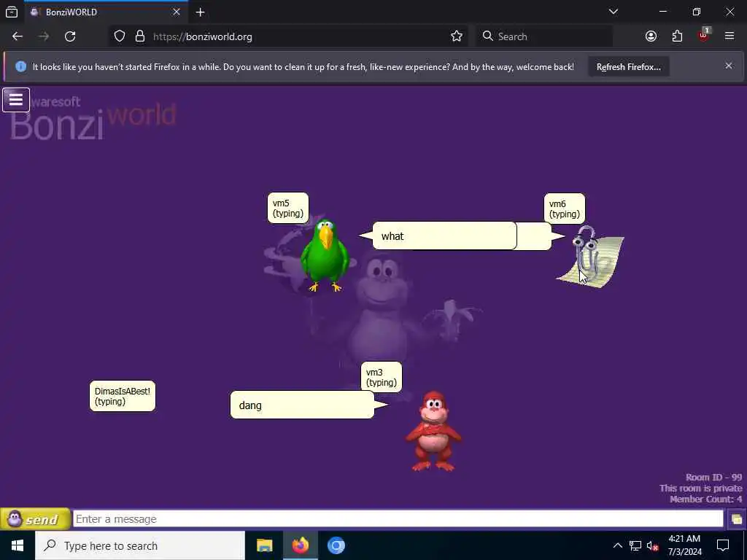Screen dimensions: 747x560
Task: Close the BonziWORLD tab
Action: pyautogui.click(x=177, y=12)
